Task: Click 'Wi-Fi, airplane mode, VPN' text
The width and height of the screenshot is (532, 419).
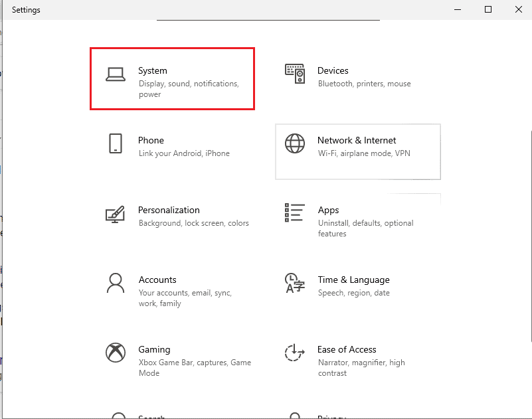Action: 364,153
